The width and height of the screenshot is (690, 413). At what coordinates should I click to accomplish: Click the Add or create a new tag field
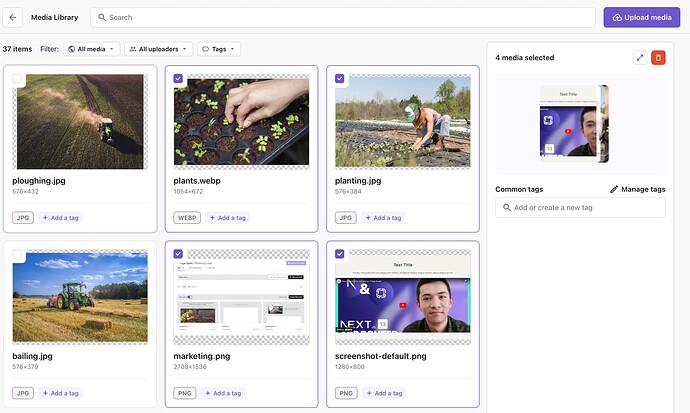pyautogui.click(x=580, y=208)
